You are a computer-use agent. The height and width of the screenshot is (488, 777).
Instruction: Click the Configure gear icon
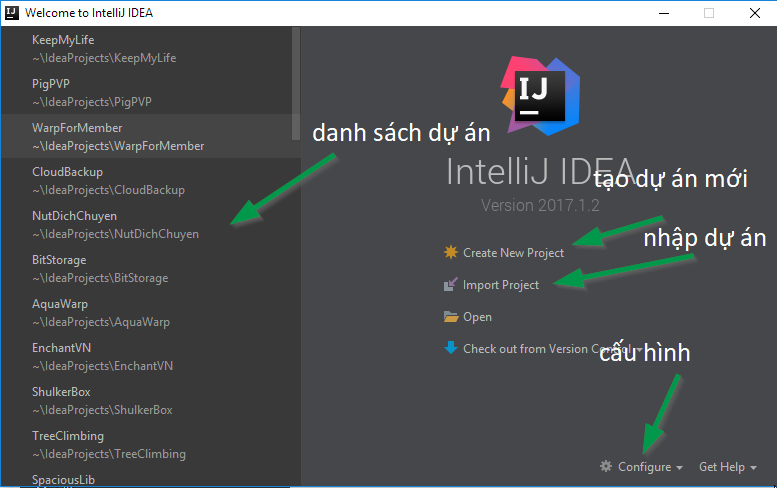(606, 466)
